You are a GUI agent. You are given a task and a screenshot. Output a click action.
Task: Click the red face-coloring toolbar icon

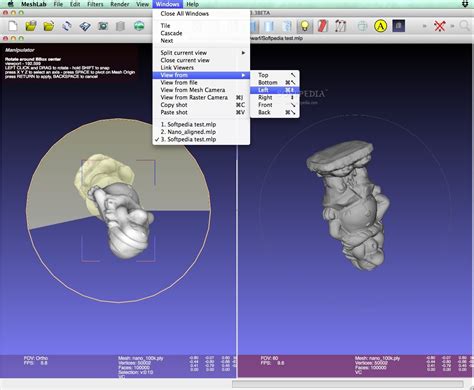coord(323,26)
